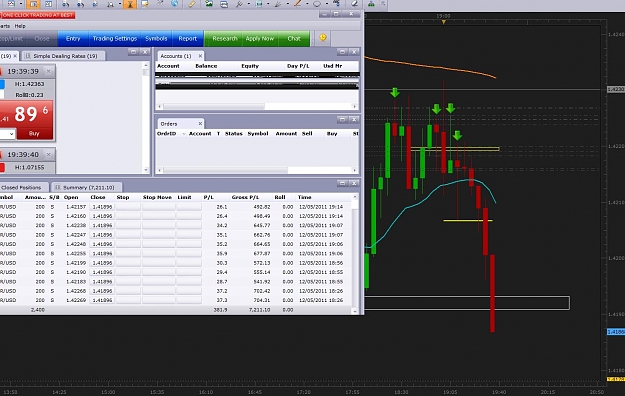625x396 pixels.
Task: Click the Stop Move column header
Action: click(x=157, y=197)
